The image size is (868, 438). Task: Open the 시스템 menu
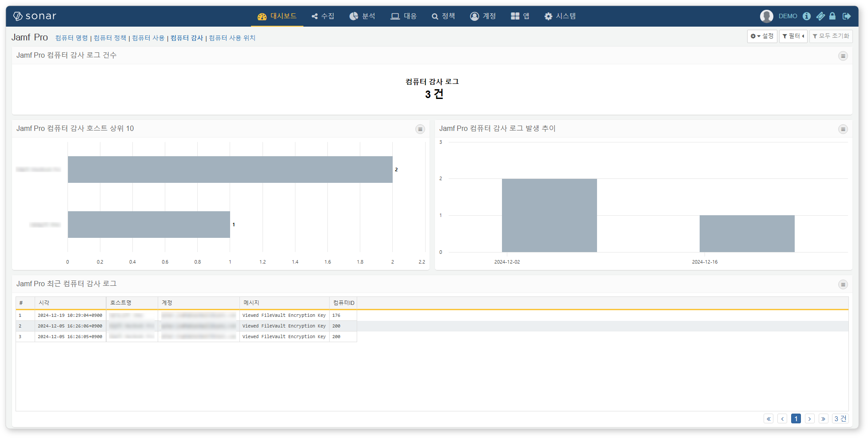click(560, 16)
